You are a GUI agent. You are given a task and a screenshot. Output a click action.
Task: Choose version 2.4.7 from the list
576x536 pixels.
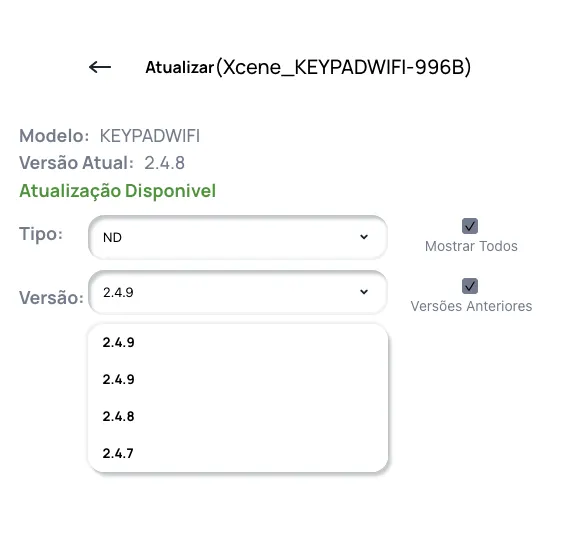click(x=238, y=453)
